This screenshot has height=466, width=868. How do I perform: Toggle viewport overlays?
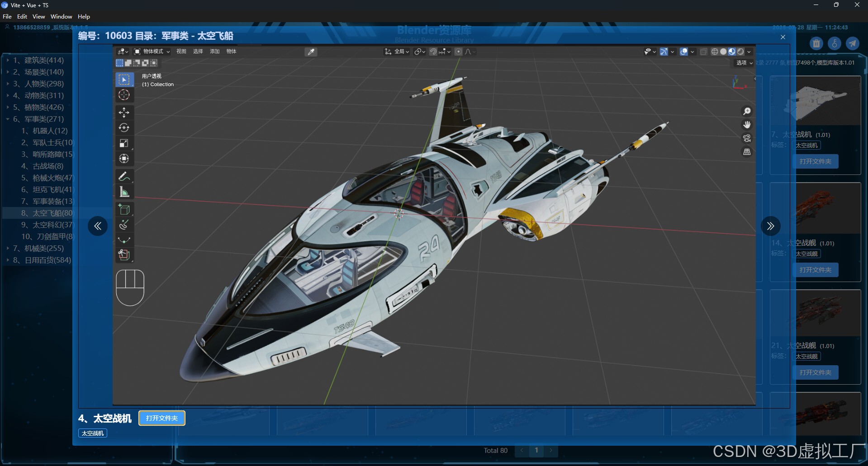(x=684, y=52)
